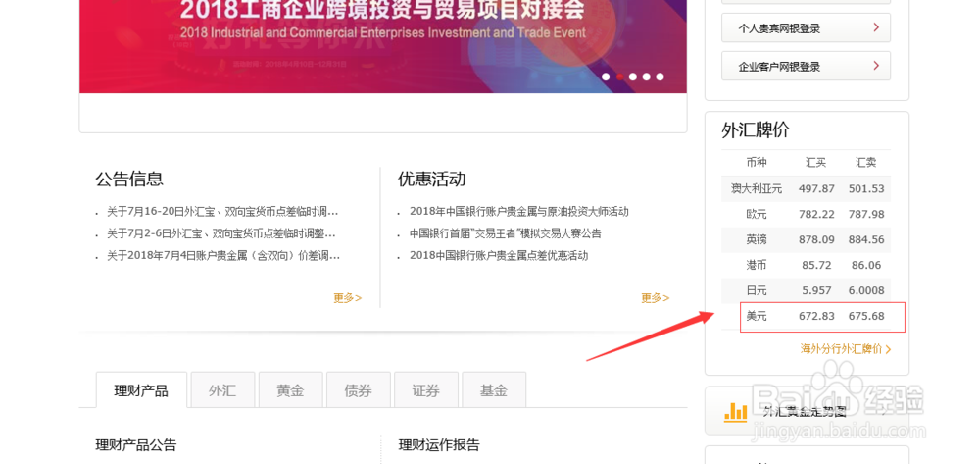Click the 理财运作报告 heading
Viewport: 980px width, 464px height.
click(439, 445)
